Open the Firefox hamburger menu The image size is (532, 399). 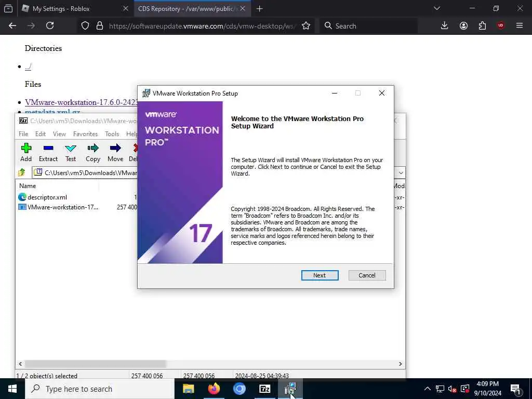point(520,26)
